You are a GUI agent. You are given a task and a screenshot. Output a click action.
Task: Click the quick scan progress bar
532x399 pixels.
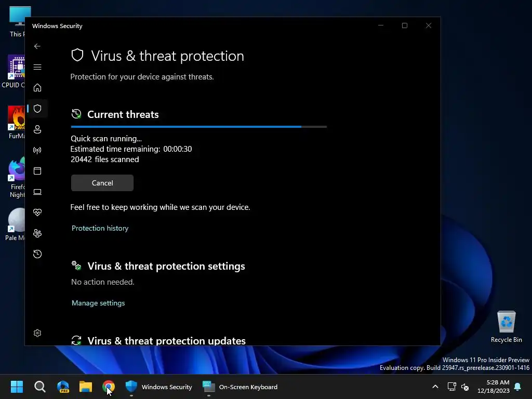199,127
